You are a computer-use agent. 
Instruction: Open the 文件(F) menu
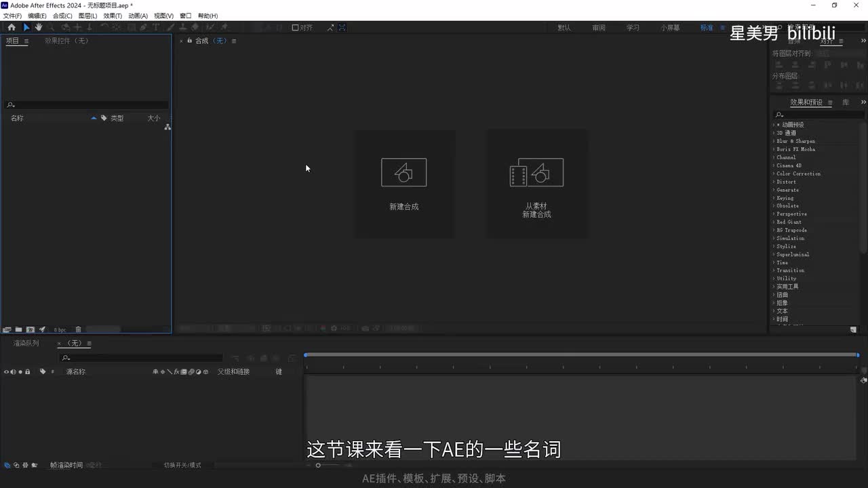tap(12, 16)
